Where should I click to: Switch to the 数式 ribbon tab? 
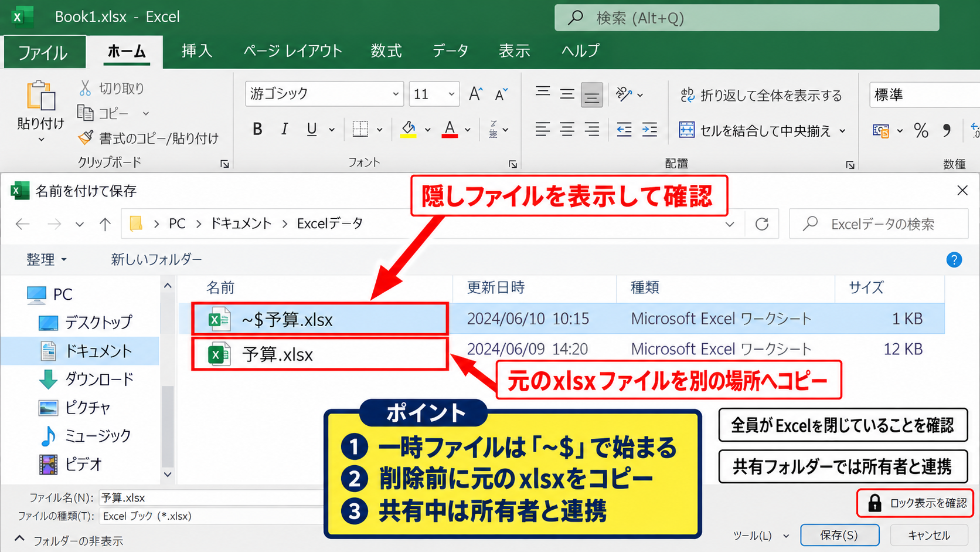(x=386, y=51)
